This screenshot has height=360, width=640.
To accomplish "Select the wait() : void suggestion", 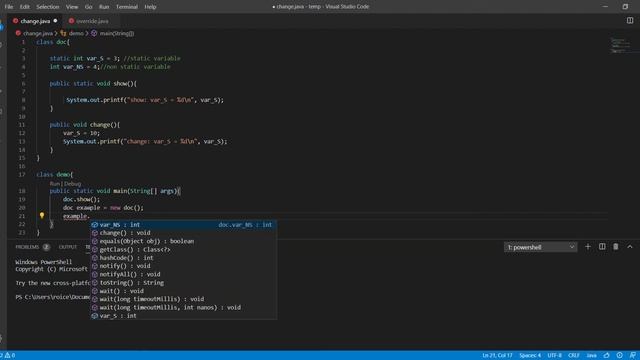I will click(x=183, y=291).
